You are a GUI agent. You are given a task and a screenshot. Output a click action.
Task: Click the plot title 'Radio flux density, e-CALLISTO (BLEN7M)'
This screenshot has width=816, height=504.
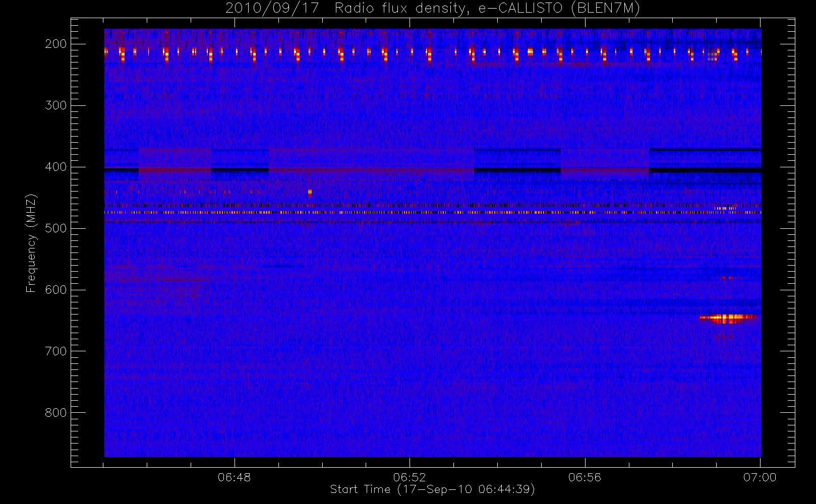pyautogui.click(x=487, y=9)
